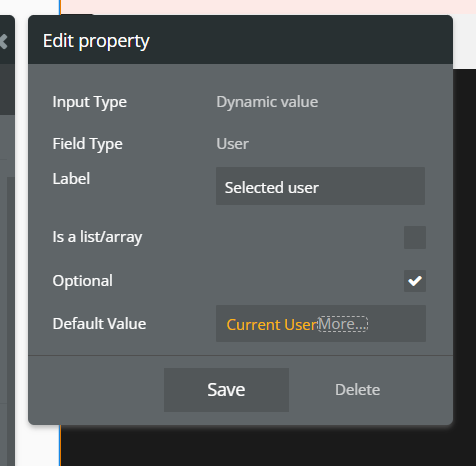Click the Default Value label
The width and height of the screenshot is (476, 466).
[99, 324]
